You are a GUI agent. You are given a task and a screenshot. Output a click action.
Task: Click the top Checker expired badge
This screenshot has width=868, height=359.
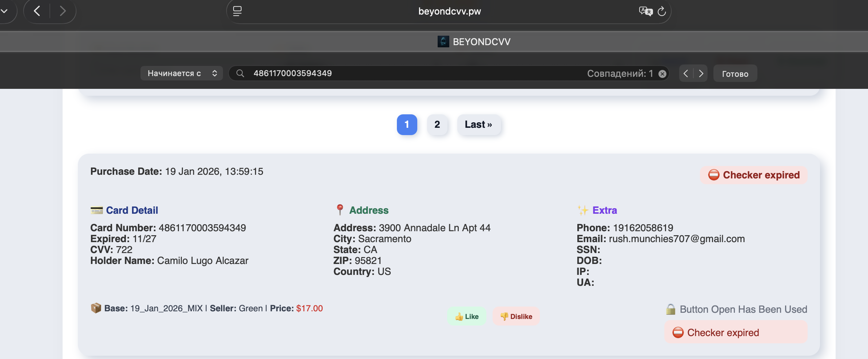click(754, 175)
